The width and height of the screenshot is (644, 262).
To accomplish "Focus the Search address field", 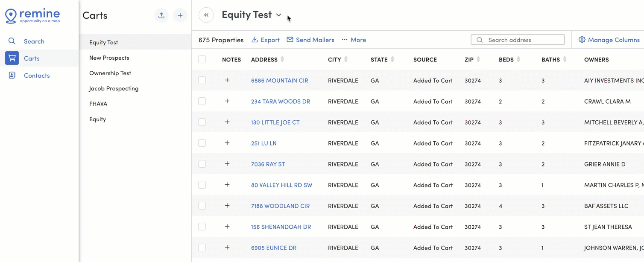I will tap(518, 40).
